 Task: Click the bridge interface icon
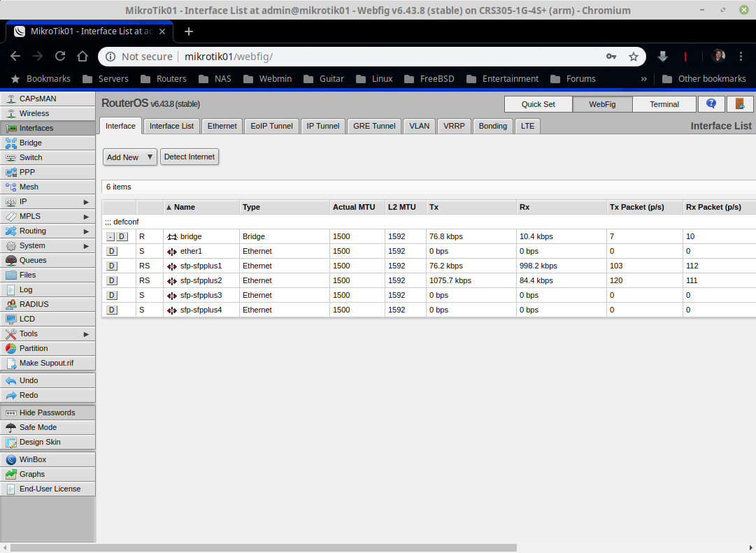(172, 237)
